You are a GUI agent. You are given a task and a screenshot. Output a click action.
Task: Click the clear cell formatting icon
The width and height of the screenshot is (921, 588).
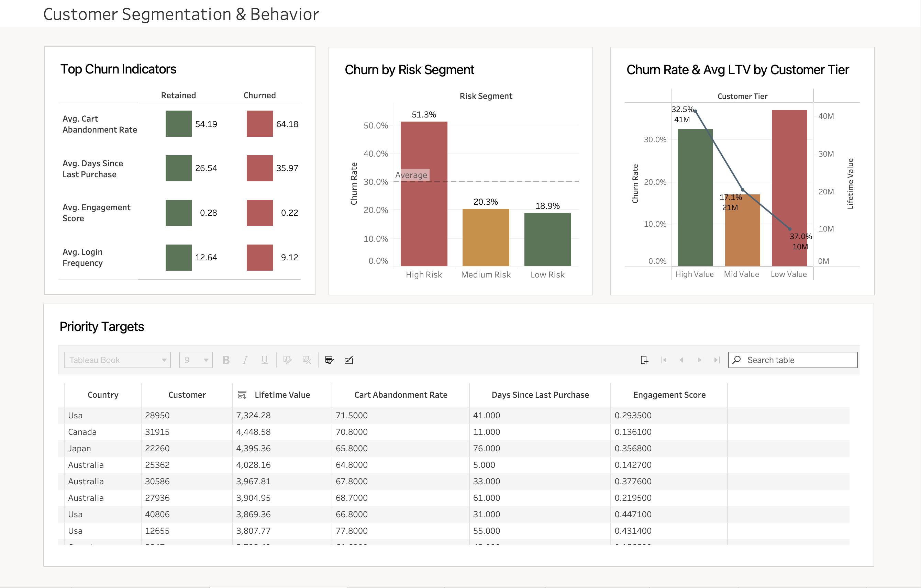(x=306, y=360)
